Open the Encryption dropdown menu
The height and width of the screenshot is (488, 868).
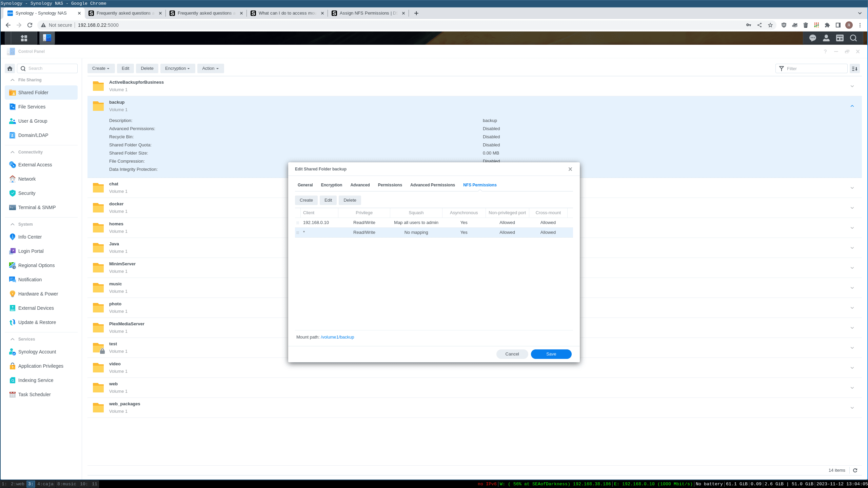pos(177,68)
